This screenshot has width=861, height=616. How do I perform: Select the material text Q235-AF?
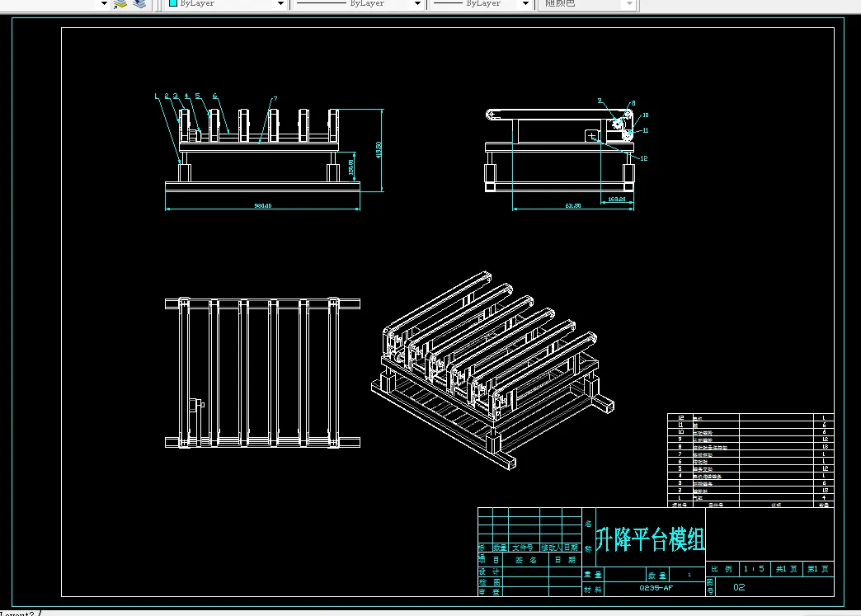tap(656, 588)
